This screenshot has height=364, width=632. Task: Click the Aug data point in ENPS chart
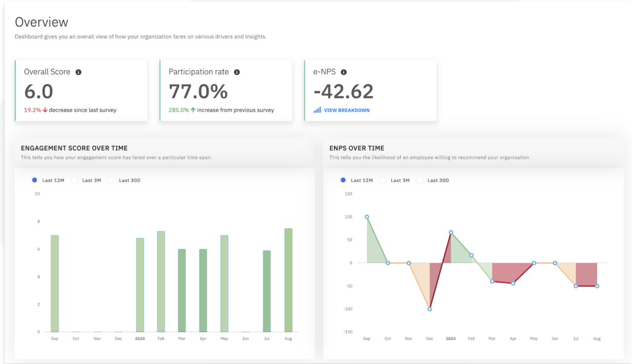click(597, 286)
